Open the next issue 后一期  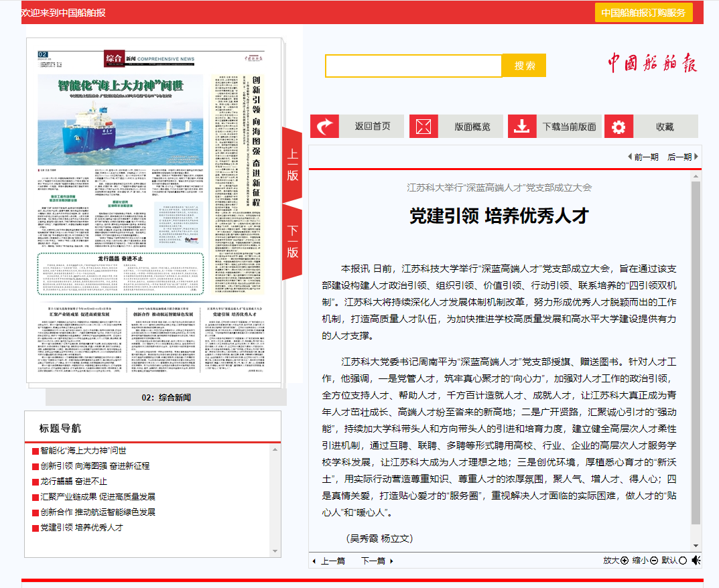(x=683, y=157)
